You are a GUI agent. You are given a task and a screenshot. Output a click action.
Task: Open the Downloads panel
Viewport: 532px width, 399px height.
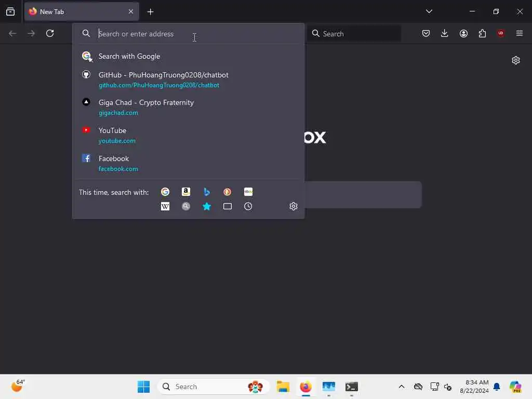click(x=445, y=33)
